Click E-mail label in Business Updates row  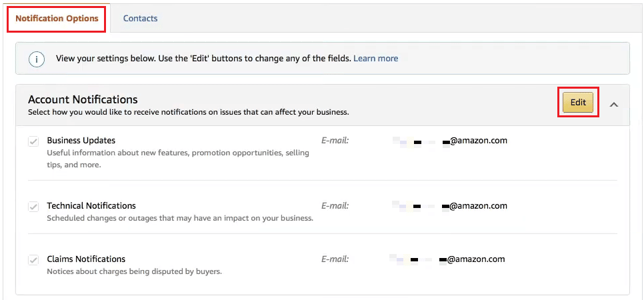tap(335, 141)
